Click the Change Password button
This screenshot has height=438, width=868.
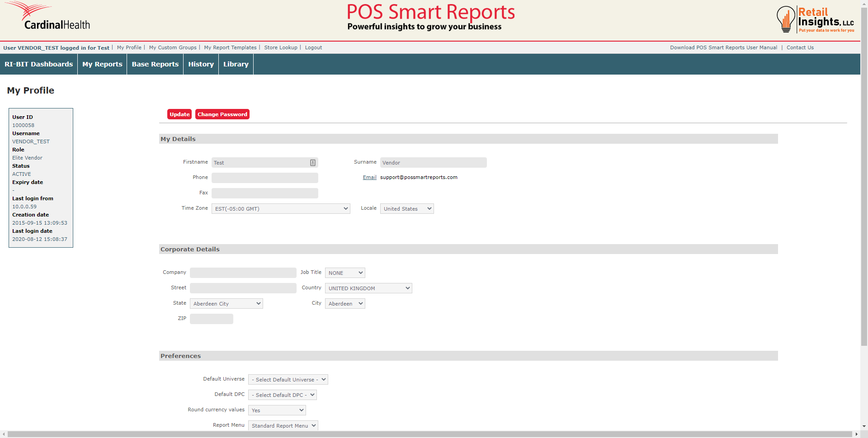[222, 114]
